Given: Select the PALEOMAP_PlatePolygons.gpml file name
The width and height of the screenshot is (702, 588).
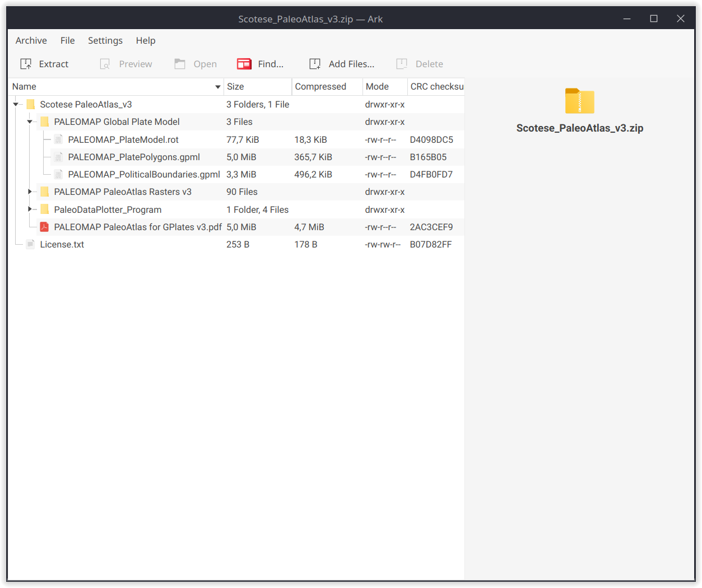Looking at the screenshot, I should click(x=134, y=157).
